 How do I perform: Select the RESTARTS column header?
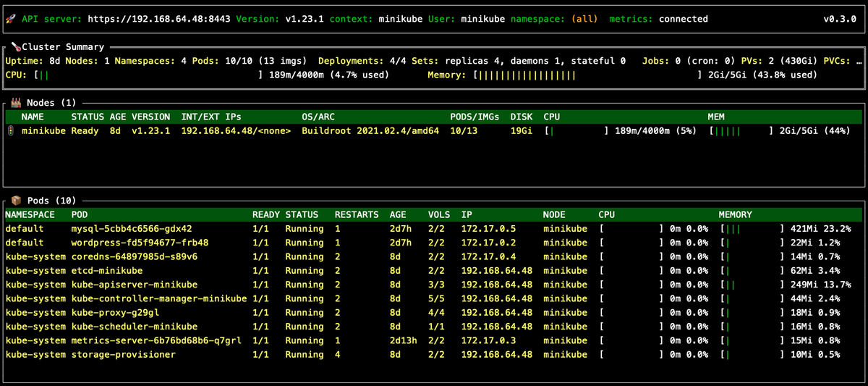click(x=357, y=215)
